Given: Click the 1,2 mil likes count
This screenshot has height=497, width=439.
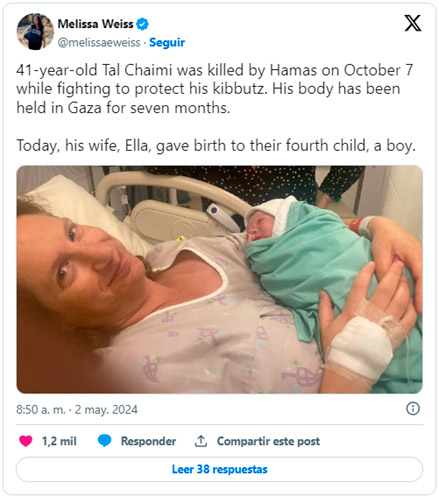Looking at the screenshot, I should pyautogui.click(x=59, y=441).
